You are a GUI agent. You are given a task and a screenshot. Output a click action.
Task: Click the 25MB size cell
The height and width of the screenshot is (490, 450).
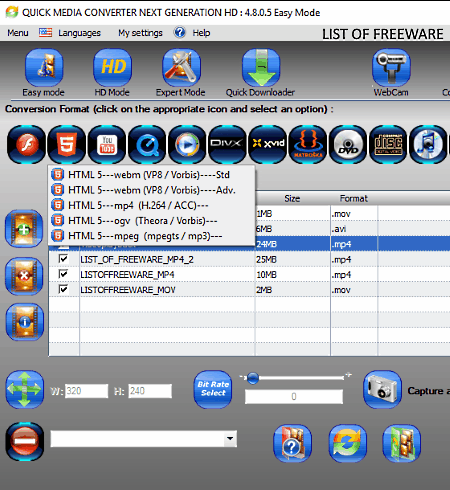click(293, 259)
